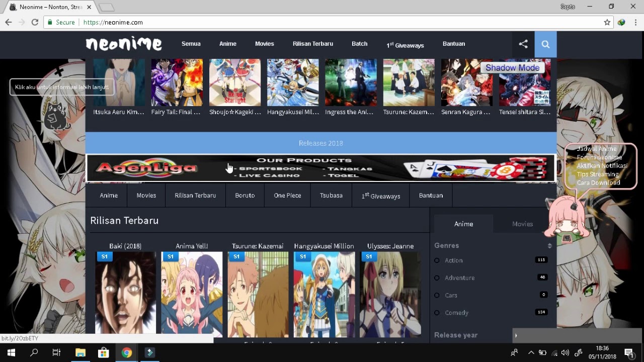Click the neonime site logo
Screen dimensions: 644x362
(124, 44)
